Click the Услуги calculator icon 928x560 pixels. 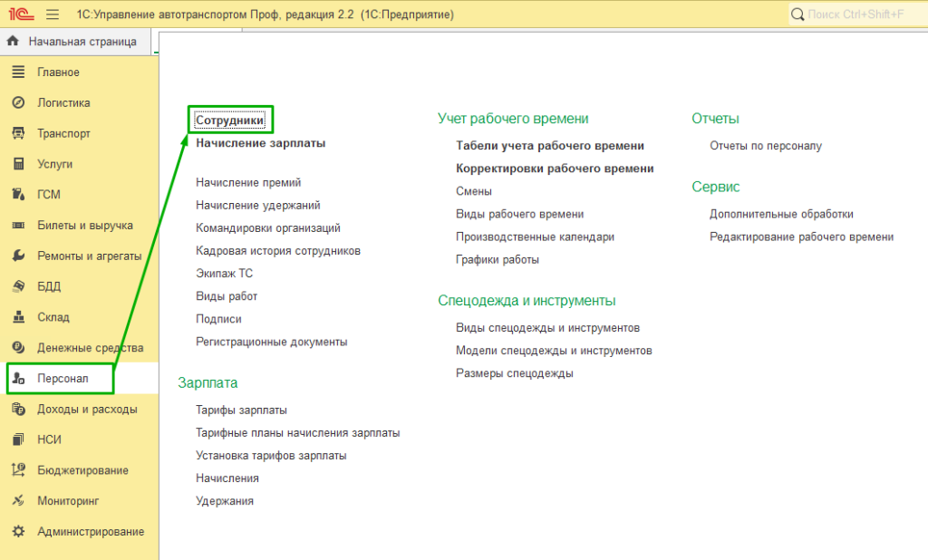point(18,163)
